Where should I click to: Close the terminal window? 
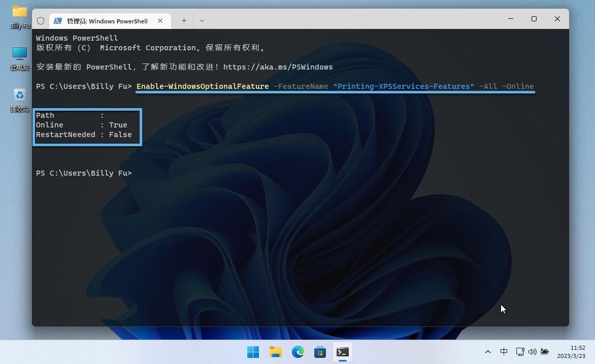tap(557, 19)
